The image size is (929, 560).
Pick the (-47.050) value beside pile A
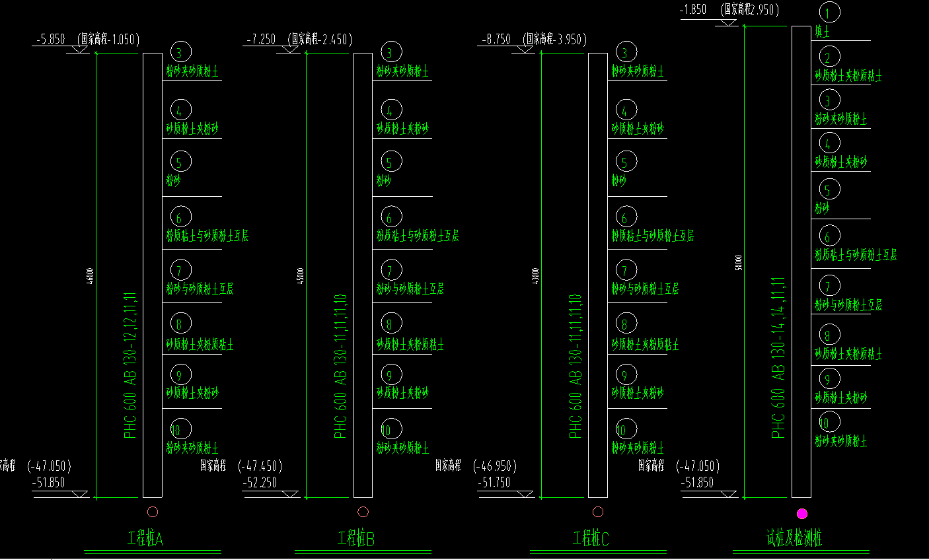(49, 466)
